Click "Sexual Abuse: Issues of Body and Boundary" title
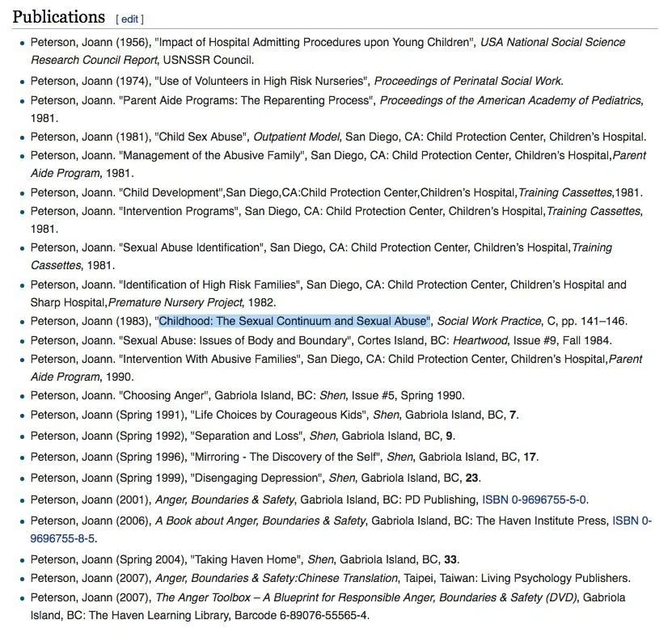The height and width of the screenshot is (641, 672). click(x=235, y=340)
